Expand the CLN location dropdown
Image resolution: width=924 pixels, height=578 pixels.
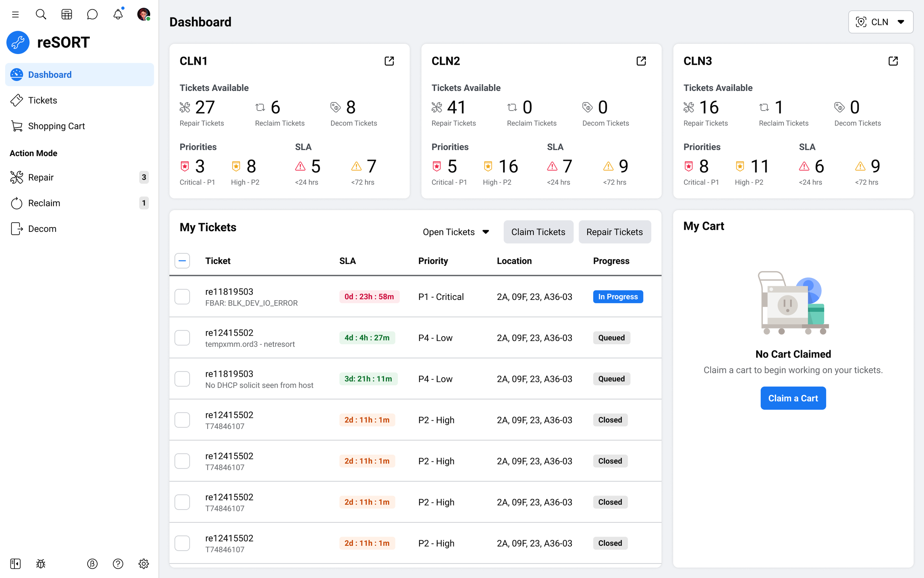880,22
